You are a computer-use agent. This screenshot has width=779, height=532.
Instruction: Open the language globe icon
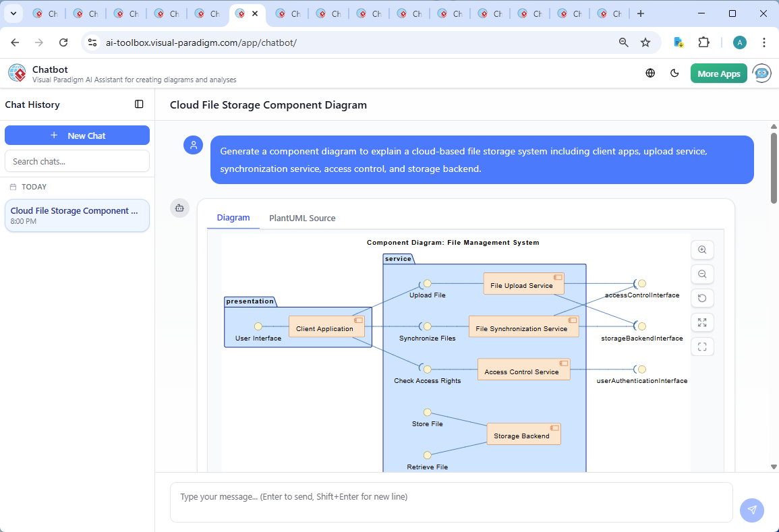point(650,73)
